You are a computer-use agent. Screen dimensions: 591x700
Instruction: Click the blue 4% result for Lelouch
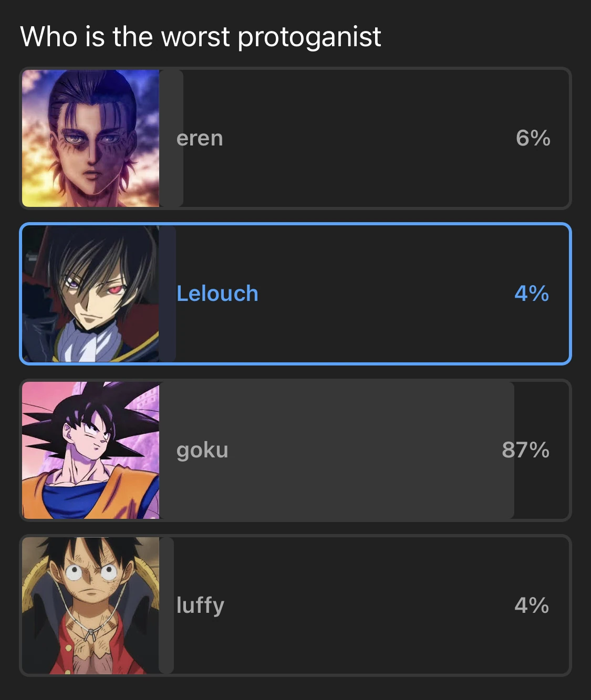[532, 294]
